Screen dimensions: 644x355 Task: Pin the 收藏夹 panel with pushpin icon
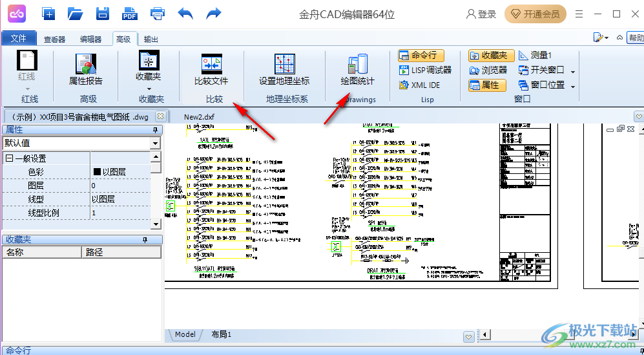click(145, 240)
